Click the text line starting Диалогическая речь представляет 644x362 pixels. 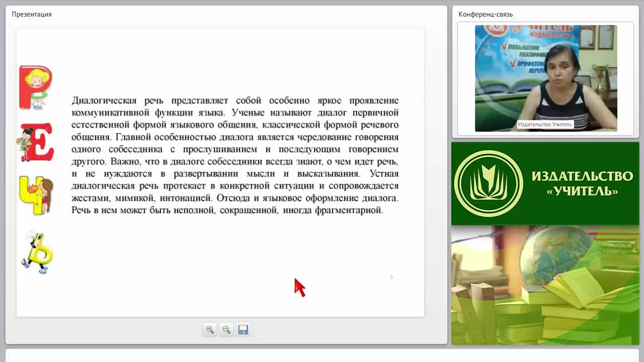(235, 101)
